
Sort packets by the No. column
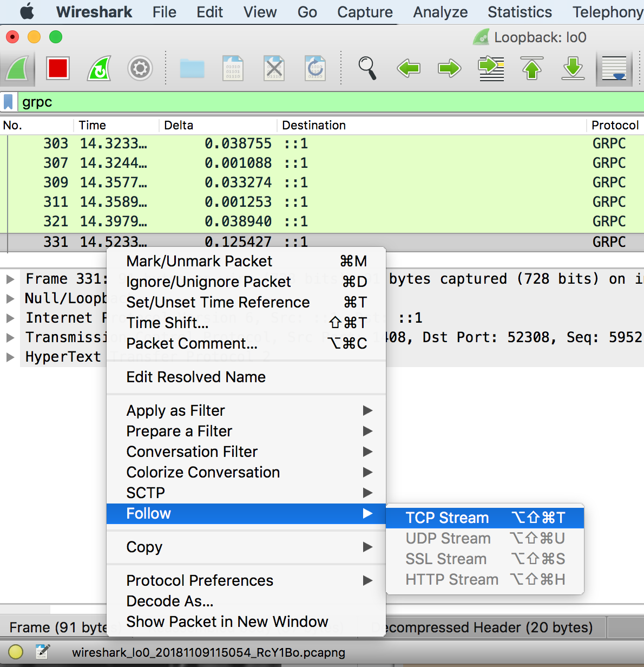click(37, 126)
